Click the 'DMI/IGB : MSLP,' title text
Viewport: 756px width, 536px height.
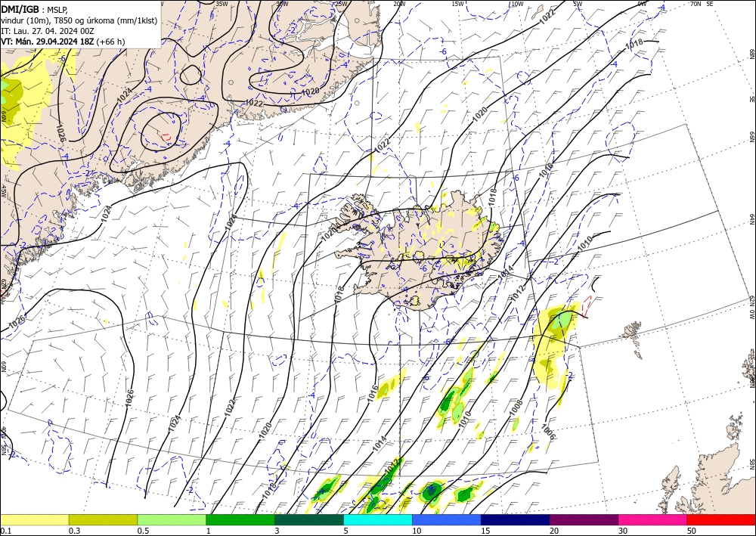(35, 8)
